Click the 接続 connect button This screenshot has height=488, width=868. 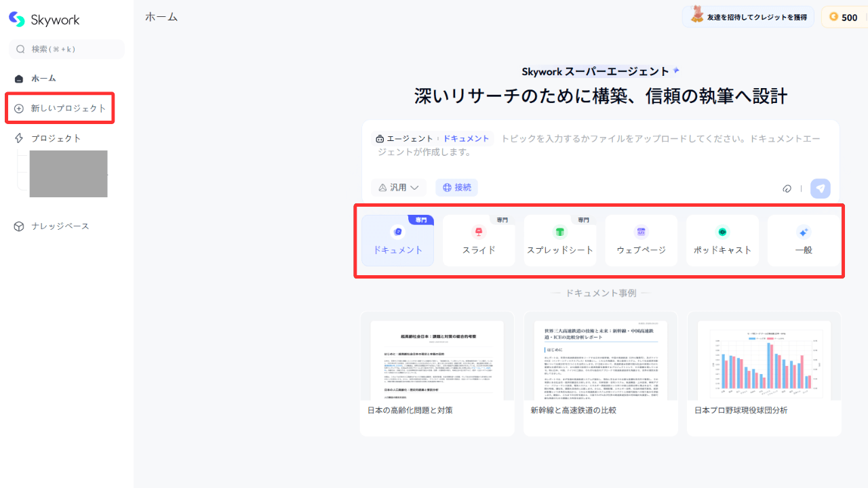456,188
